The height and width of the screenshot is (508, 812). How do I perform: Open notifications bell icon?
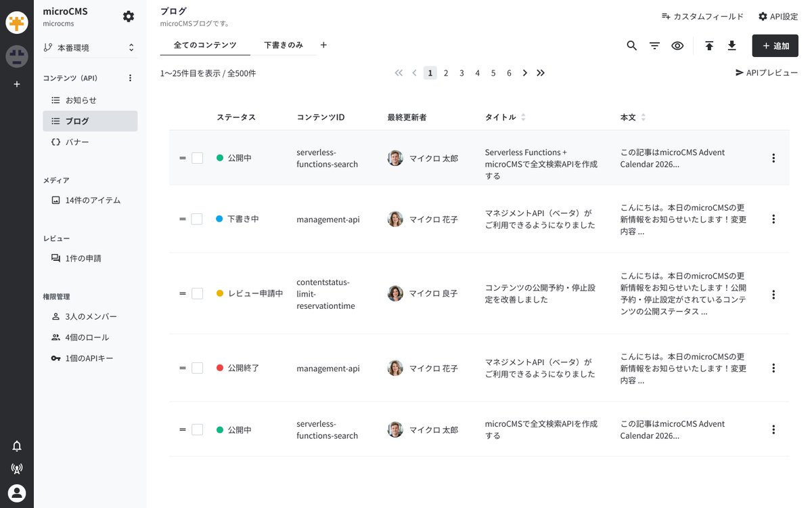pyautogui.click(x=17, y=446)
